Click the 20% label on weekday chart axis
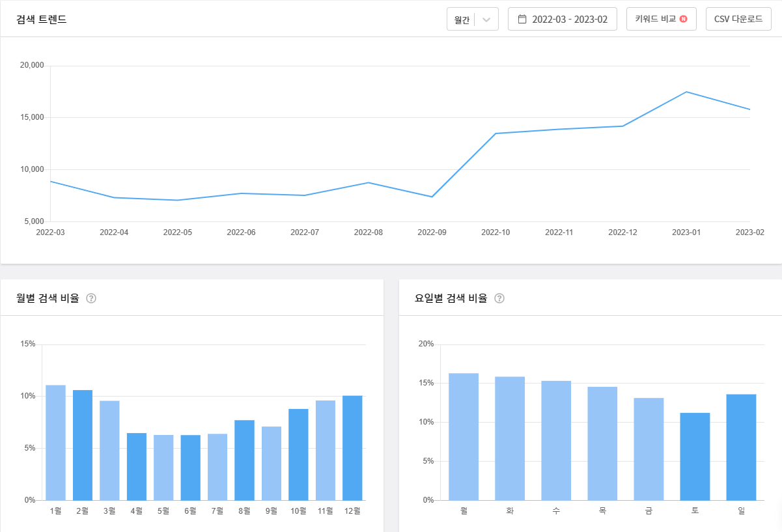The width and height of the screenshot is (782, 532). point(426,344)
